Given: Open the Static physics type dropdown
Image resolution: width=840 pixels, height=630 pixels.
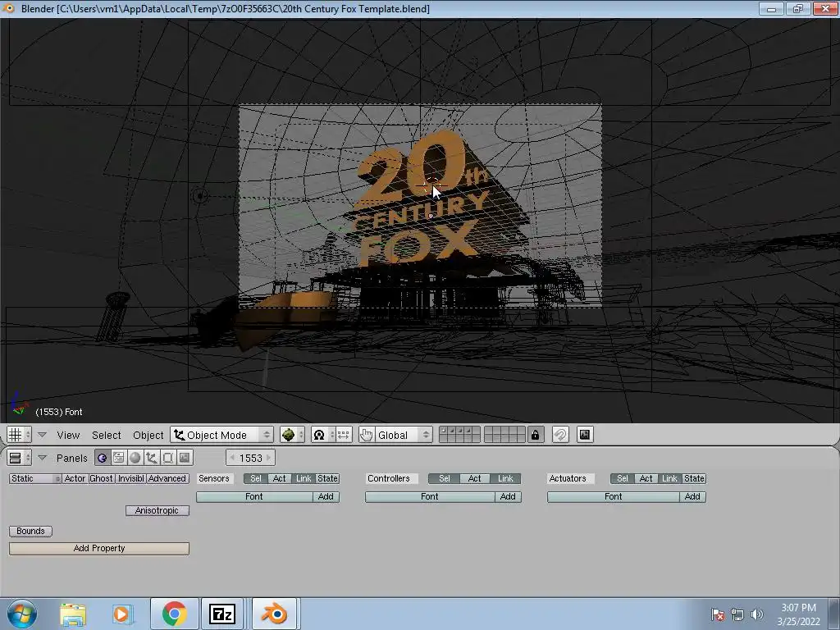Looking at the screenshot, I should pos(35,478).
